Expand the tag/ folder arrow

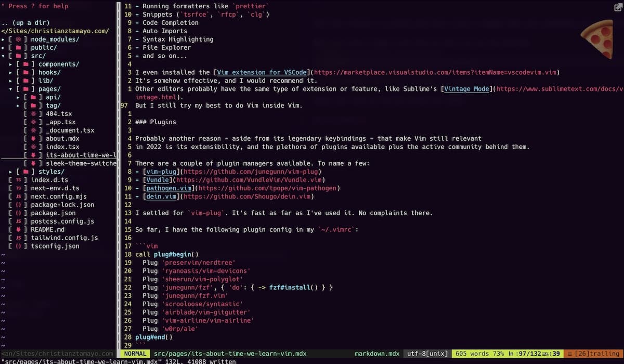[x=18, y=106]
